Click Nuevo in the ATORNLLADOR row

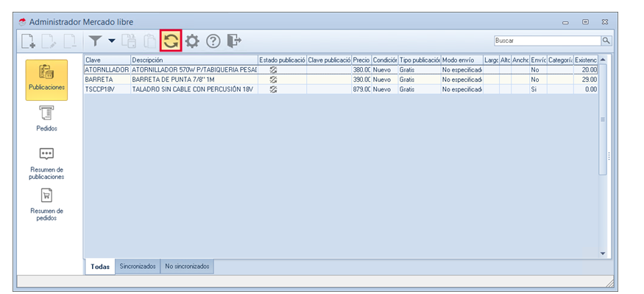click(385, 70)
